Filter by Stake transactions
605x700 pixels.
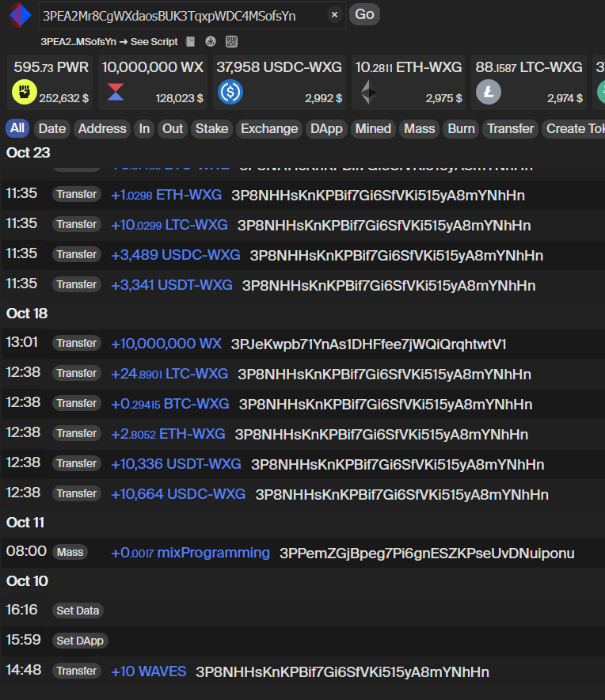pos(211,128)
